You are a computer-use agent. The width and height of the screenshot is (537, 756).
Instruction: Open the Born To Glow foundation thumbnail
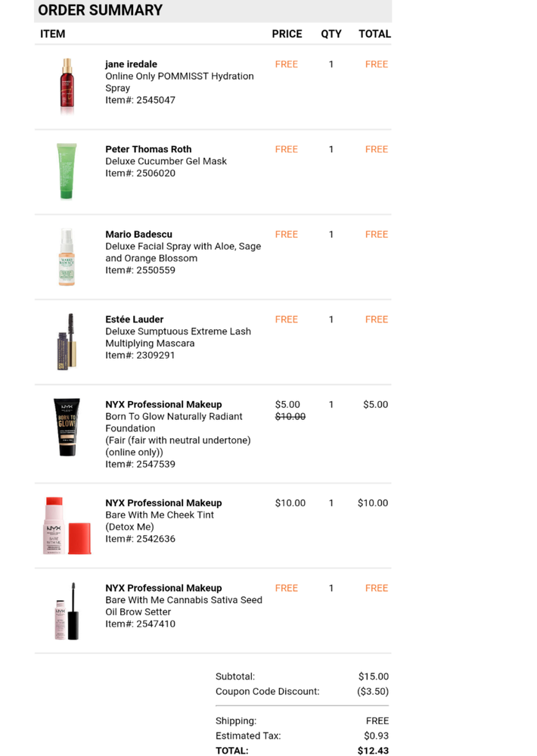(67, 427)
